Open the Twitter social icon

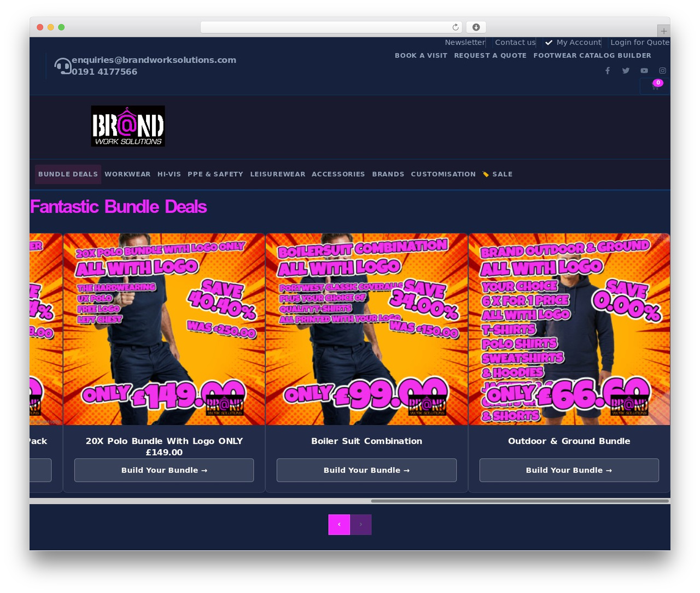(x=626, y=71)
